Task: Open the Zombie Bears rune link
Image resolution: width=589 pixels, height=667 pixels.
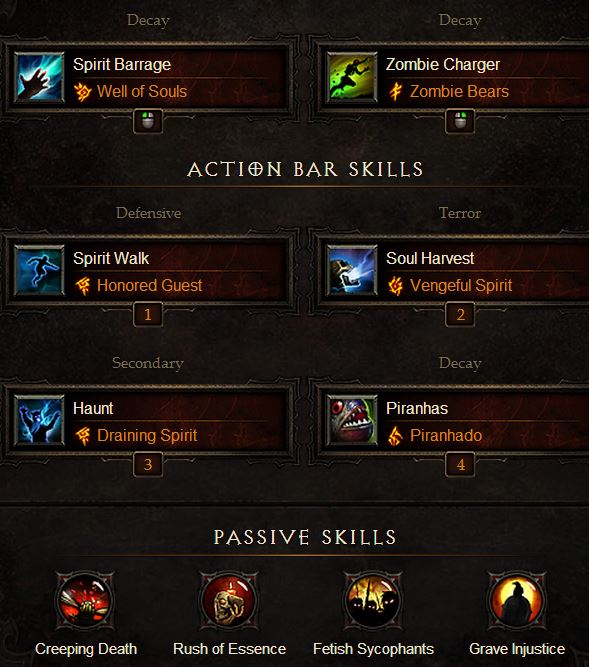Action: [x=459, y=91]
